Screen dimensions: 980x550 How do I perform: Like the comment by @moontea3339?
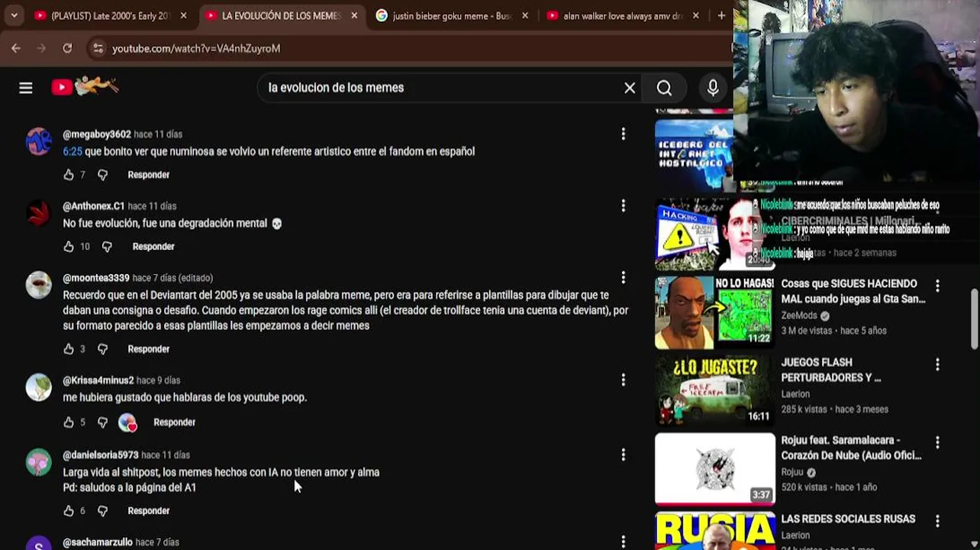(69, 349)
